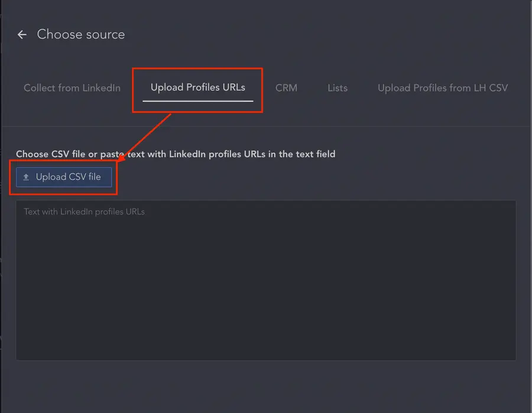Image resolution: width=532 pixels, height=413 pixels.
Task: Select the back navigation arrow next to Choose source
Action: click(x=22, y=34)
